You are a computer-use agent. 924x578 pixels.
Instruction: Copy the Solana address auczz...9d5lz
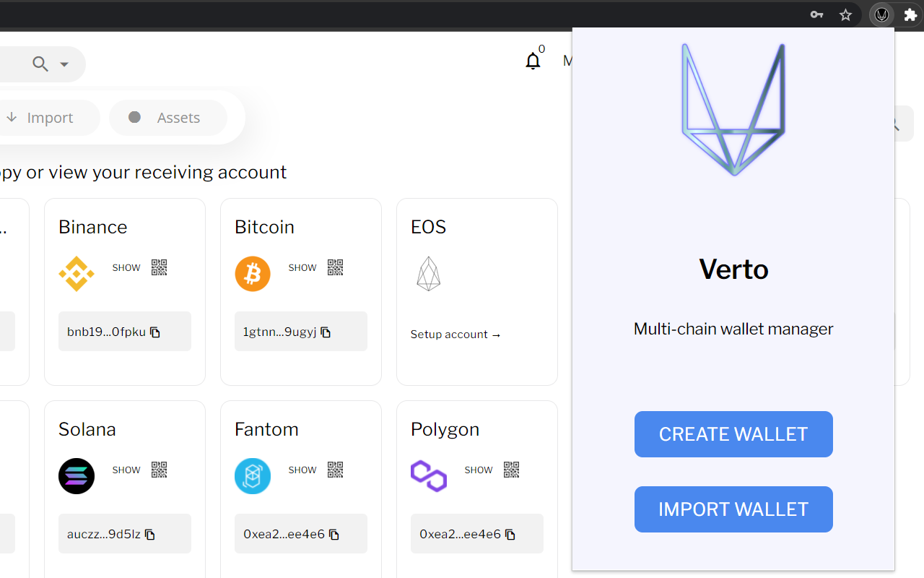pos(150,535)
